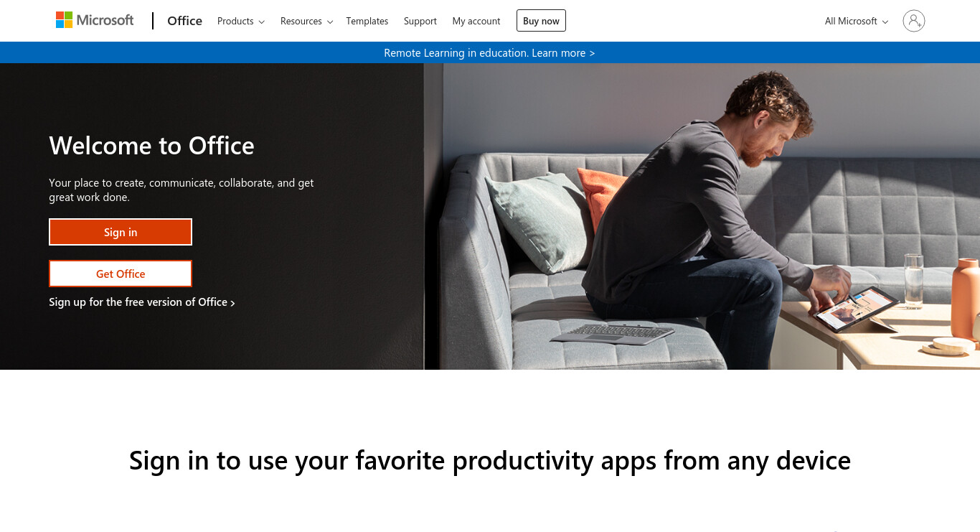Go to the Office home link
Viewport: 980px width, 532px height.
[184, 21]
